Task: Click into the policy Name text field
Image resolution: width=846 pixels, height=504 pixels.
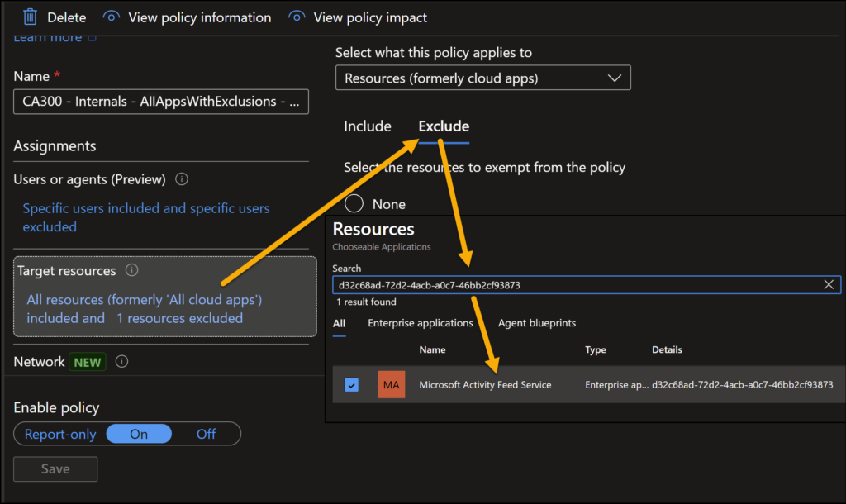Action: [160, 102]
